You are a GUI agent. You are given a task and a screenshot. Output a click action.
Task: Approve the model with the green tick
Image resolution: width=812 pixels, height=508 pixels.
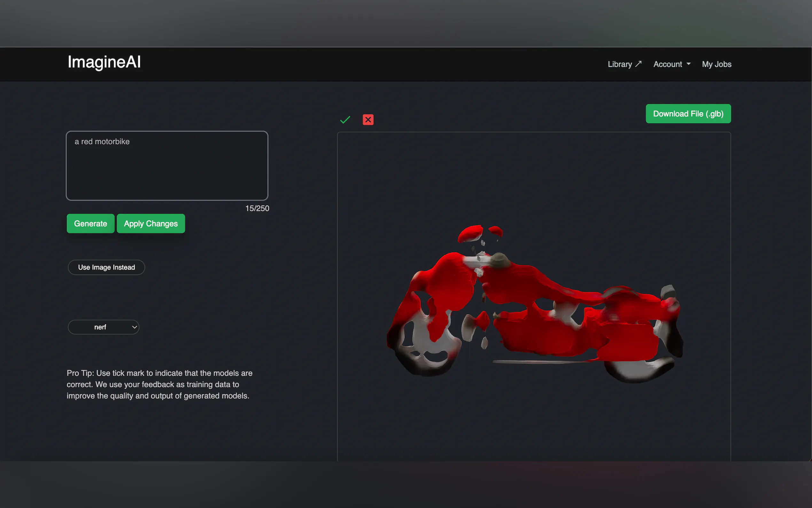point(345,120)
